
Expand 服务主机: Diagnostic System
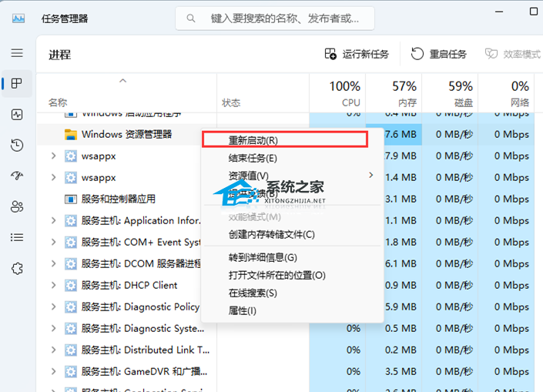point(53,328)
